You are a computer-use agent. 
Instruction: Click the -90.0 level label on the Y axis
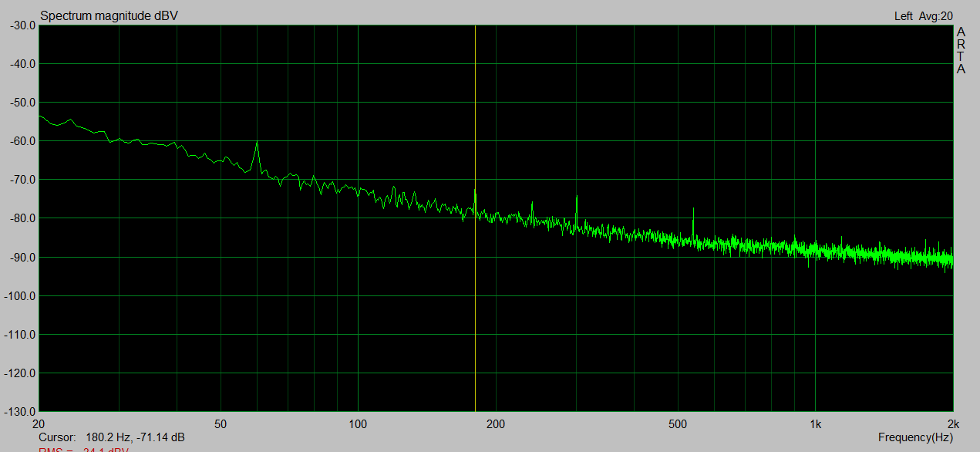(x=22, y=256)
